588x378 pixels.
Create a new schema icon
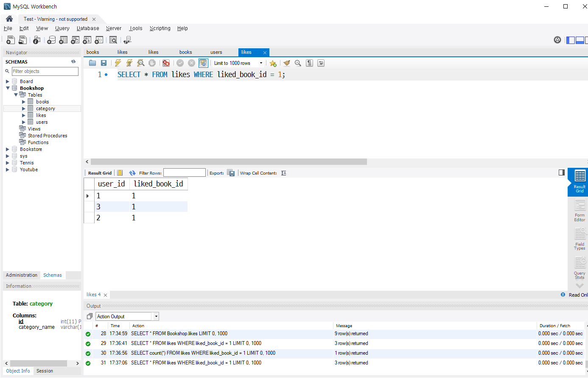[x=51, y=40]
